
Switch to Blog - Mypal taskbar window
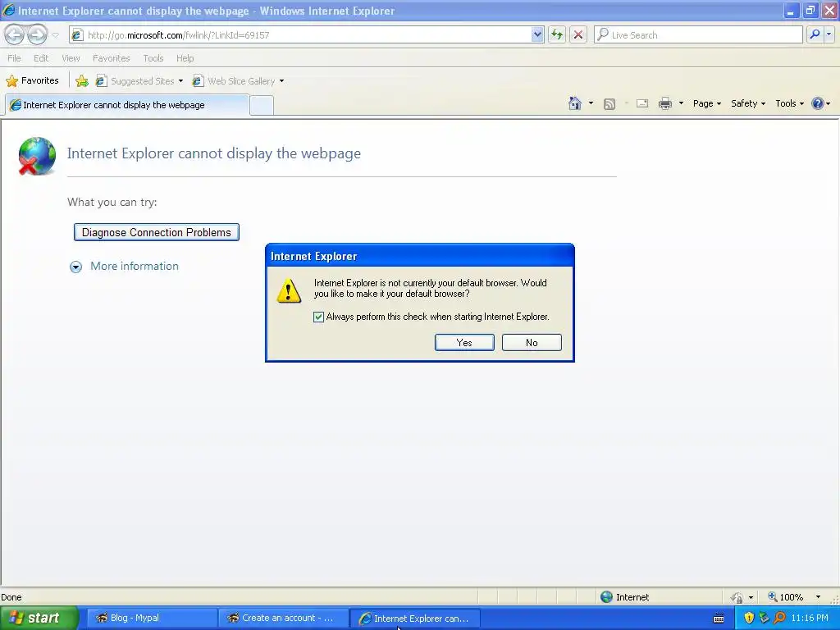pyautogui.click(x=151, y=618)
